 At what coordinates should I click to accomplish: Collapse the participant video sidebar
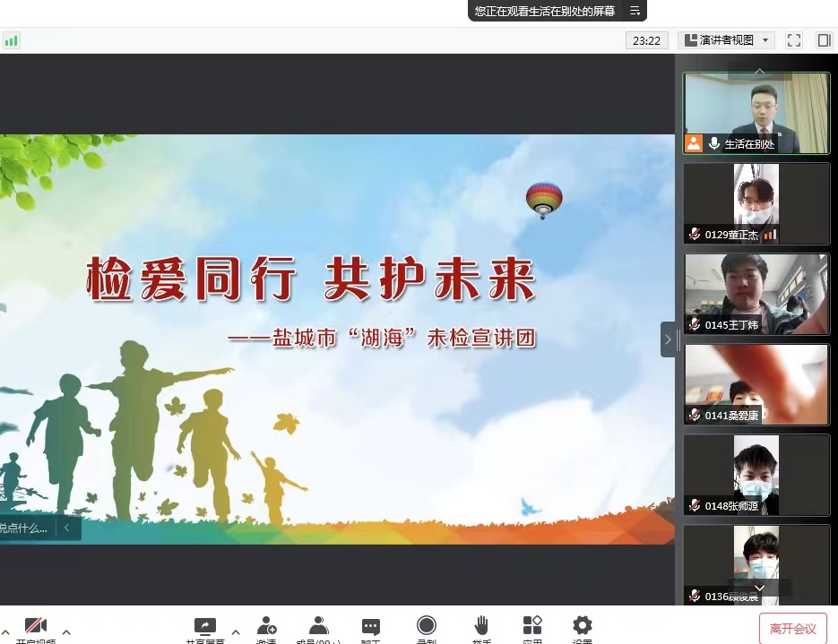668,339
